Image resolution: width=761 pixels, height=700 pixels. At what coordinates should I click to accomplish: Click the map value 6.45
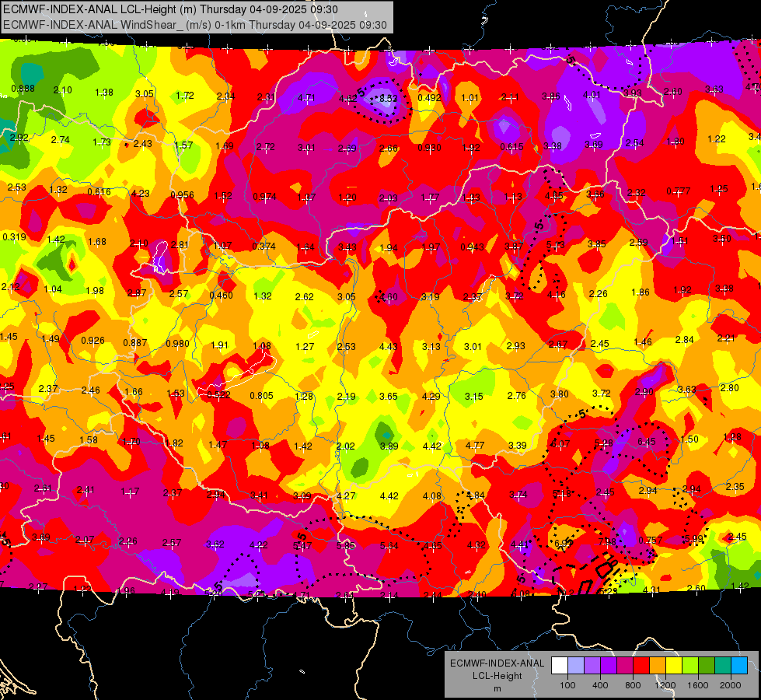[647, 442]
